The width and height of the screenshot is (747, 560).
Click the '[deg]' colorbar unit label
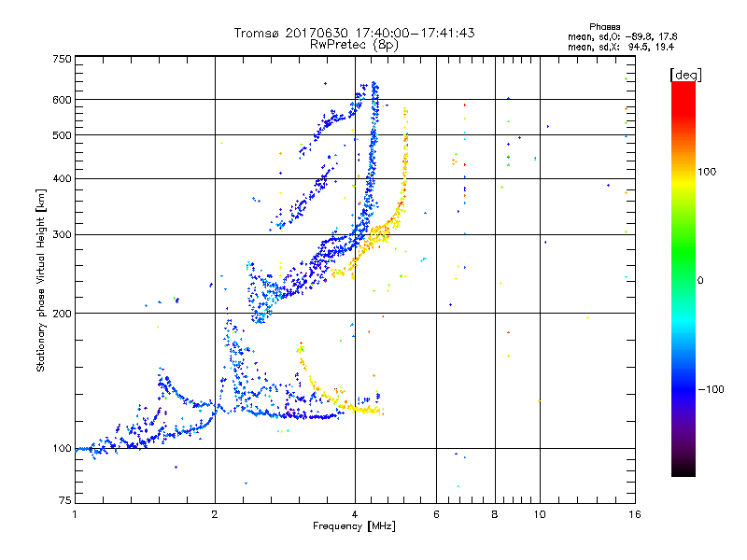click(685, 75)
